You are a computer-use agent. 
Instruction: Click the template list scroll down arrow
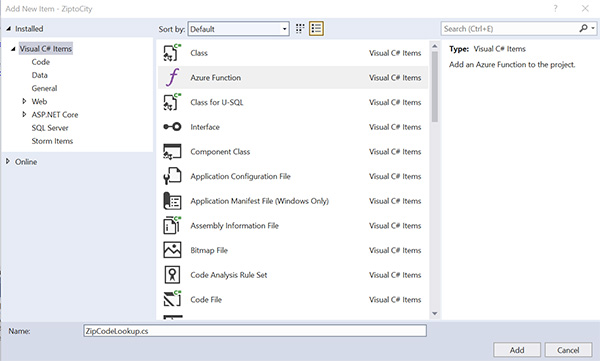coord(434,314)
